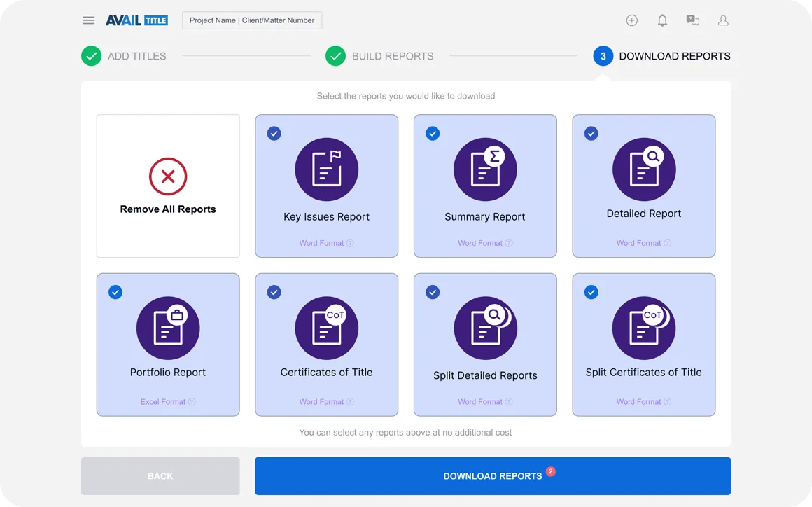Click the Back button
Viewport: 812px width, 507px height.
coord(160,476)
